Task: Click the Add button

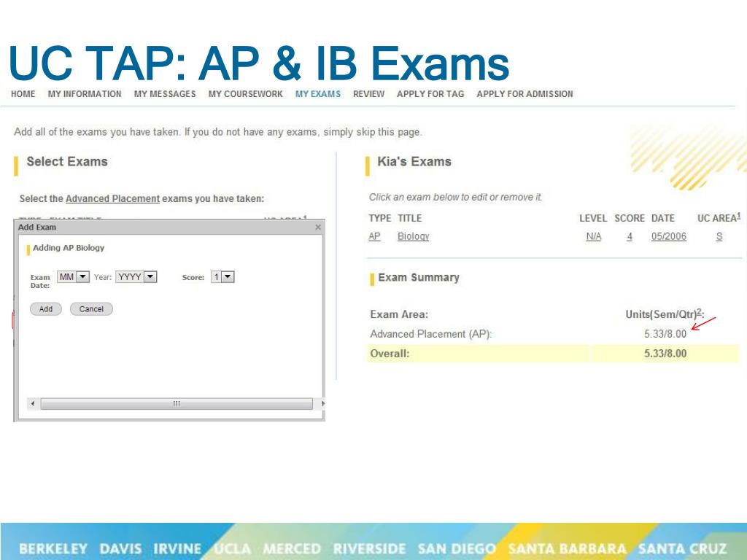Action: point(46,309)
